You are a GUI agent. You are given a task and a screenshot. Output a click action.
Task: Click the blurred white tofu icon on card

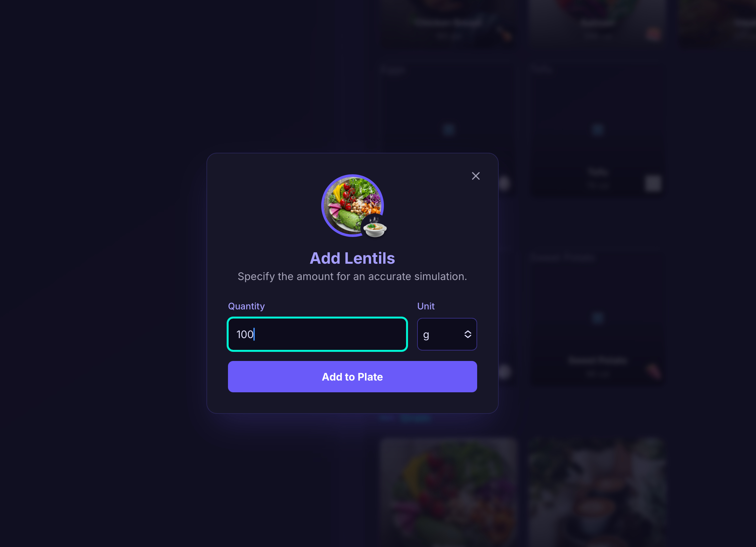pos(653,183)
